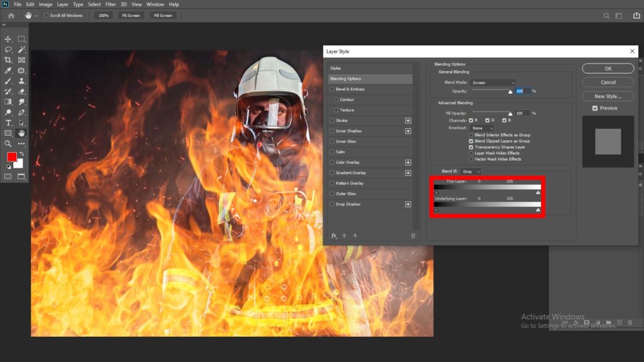Select the Dodge tool
The height and width of the screenshot is (362, 644).
click(8, 112)
